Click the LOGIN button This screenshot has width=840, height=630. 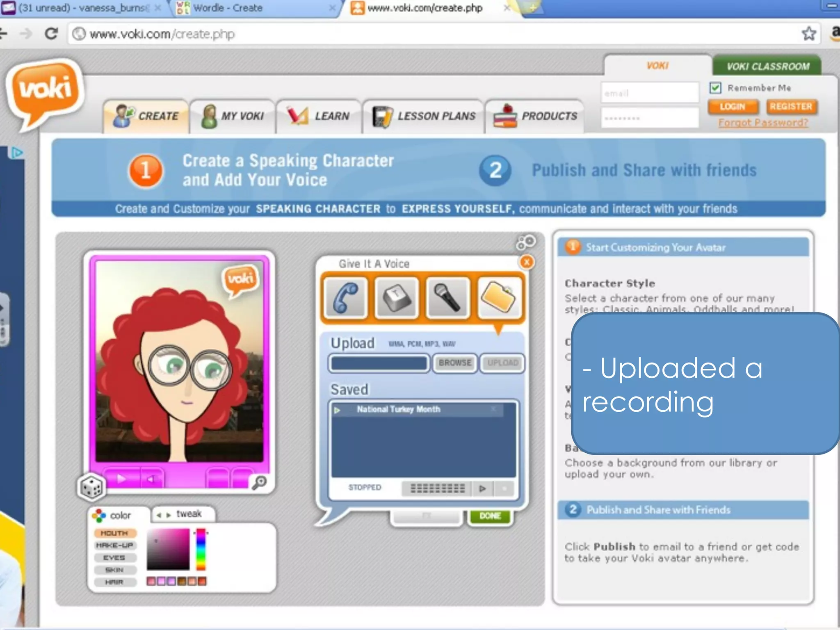tap(733, 107)
